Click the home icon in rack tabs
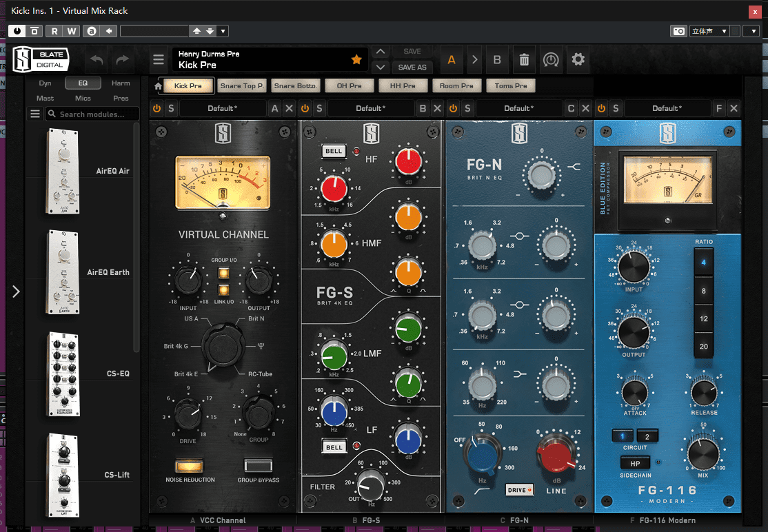Screen dimensions: 768x532 (x=158, y=86)
